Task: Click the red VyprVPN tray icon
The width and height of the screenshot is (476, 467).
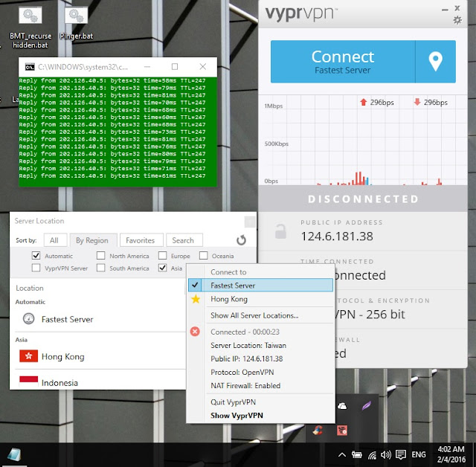Action: 342,431
